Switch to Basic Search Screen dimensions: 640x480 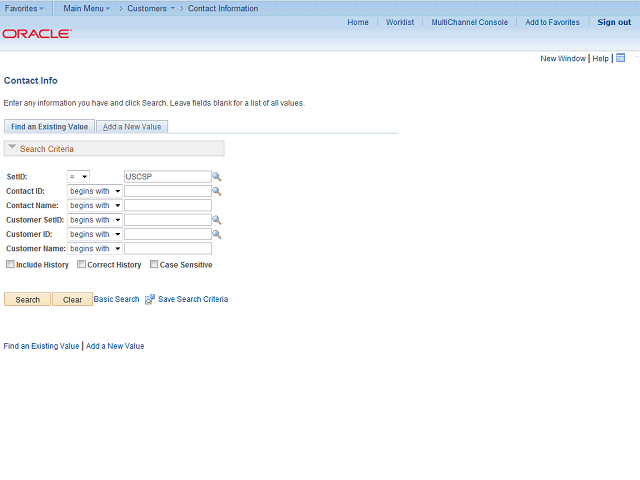116,299
